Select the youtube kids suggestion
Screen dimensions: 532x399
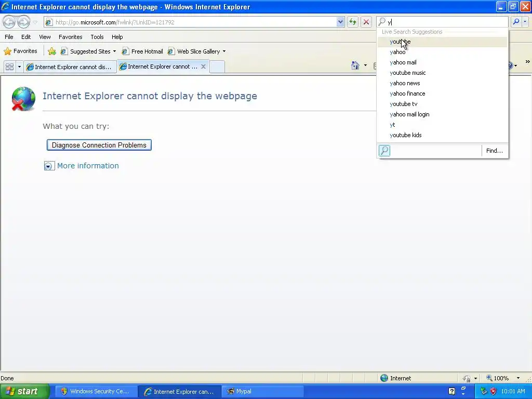[443, 135]
